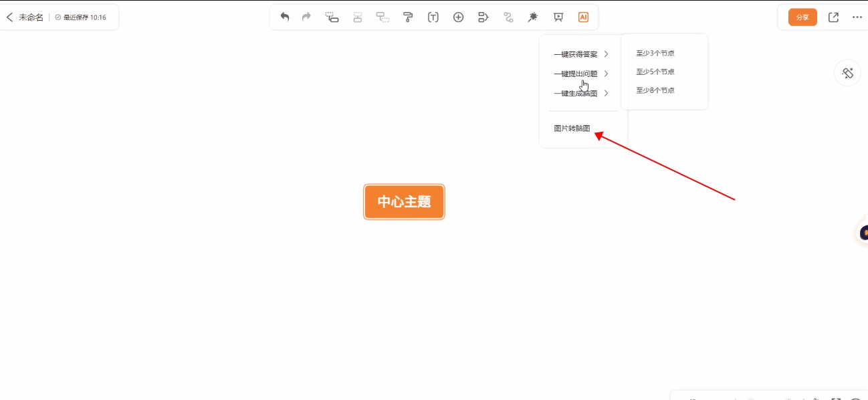This screenshot has width=868, height=400.
Task: Click the back arrow beside 未命名
Action: coord(9,17)
